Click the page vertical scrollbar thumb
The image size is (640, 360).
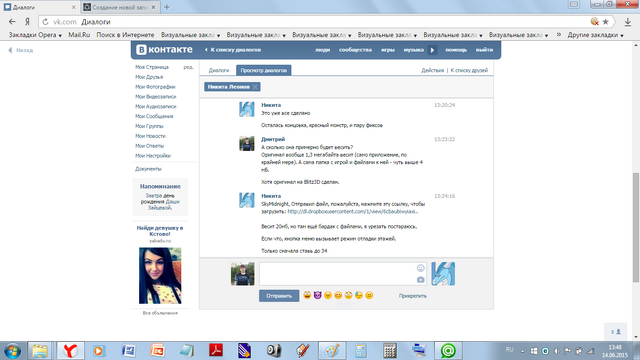coord(636,227)
